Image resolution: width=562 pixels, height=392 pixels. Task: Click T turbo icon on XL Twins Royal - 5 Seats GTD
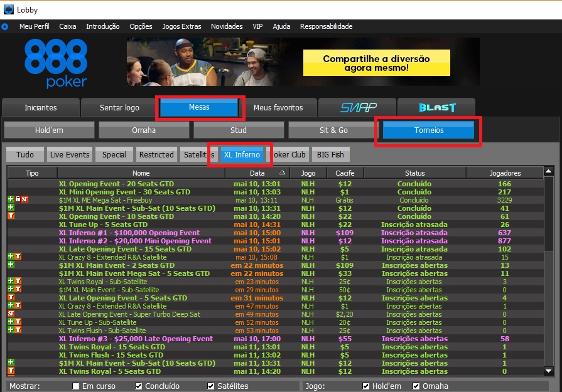11,371
